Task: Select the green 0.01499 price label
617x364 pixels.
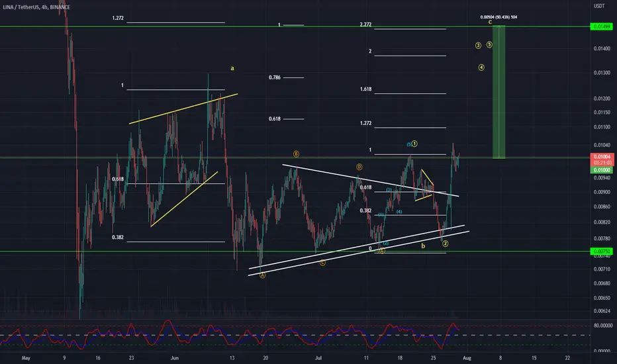Action: point(602,26)
